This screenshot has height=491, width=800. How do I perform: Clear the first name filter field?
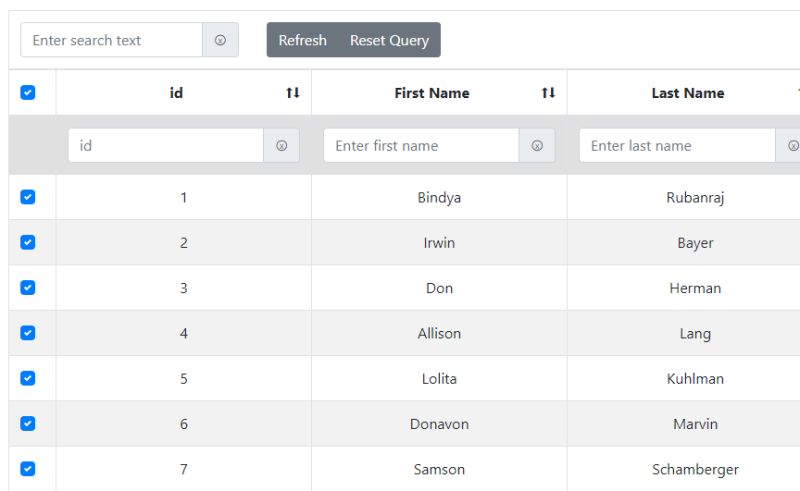point(537,145)
